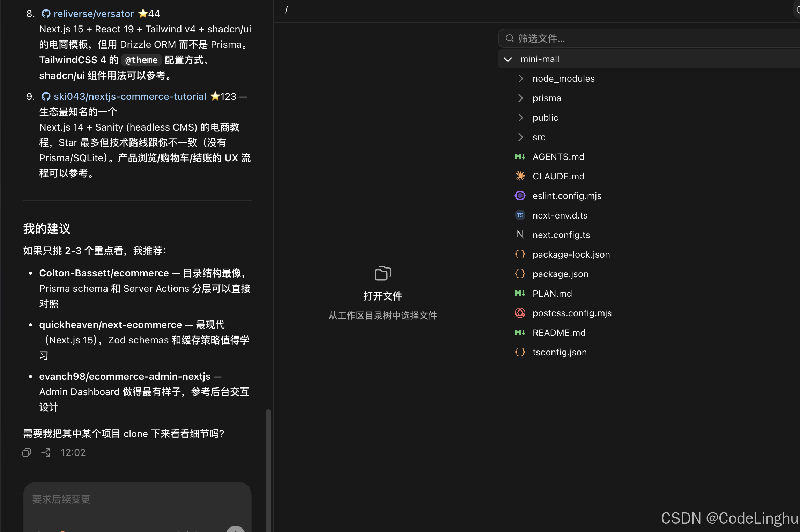Click the JSON braces icon for package.json
Viewport: 800px width, 532px height.
pos(520,274)
